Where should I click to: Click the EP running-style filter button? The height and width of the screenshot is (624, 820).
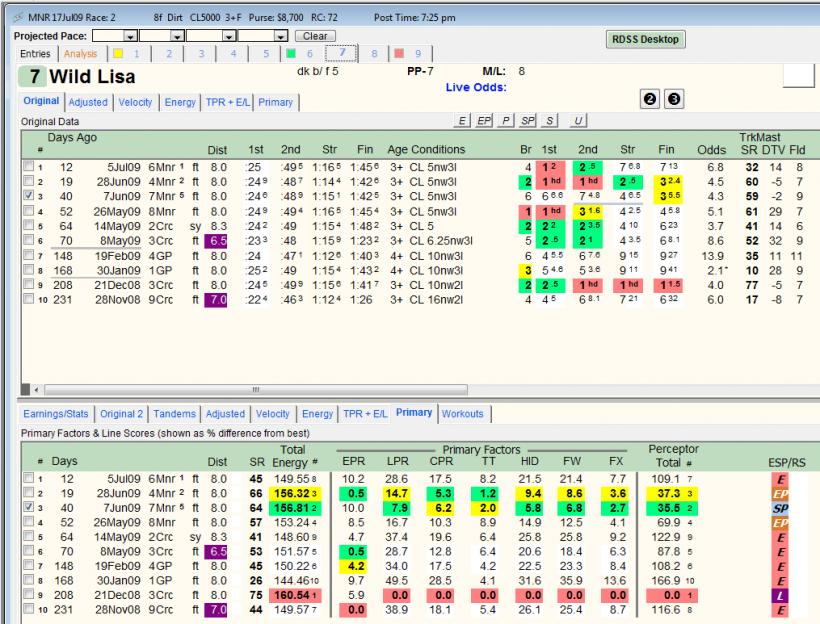pos(484,121)
